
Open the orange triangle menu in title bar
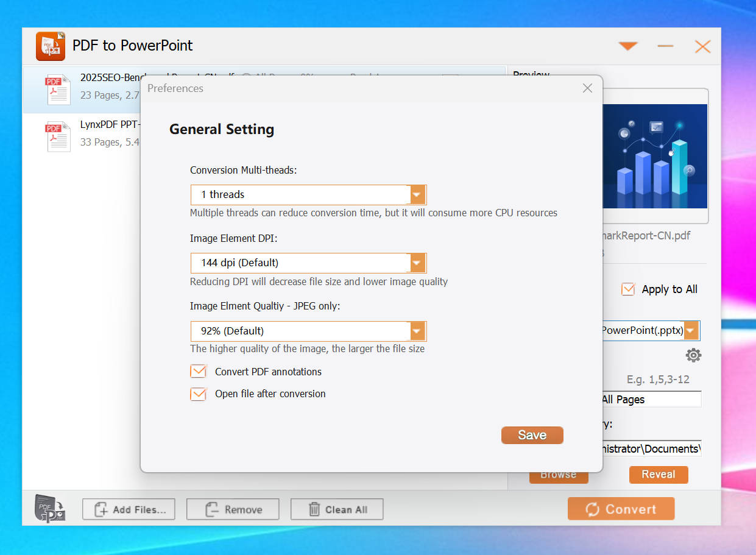point(627,46)
